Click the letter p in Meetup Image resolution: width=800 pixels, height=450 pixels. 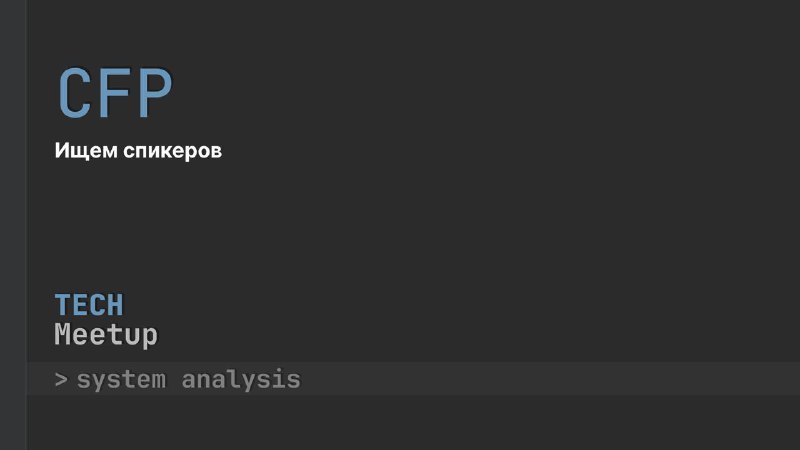click(149, 338)
